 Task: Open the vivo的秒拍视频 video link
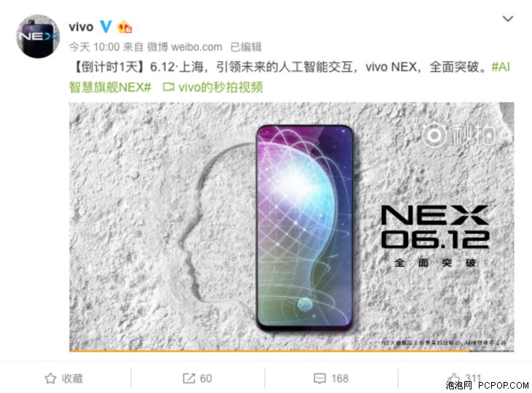click(x=221, y=87)
